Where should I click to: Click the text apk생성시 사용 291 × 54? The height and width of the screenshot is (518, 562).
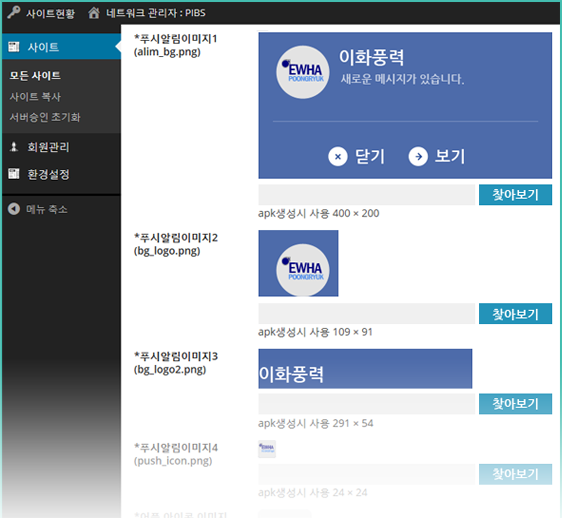point(316,423)
